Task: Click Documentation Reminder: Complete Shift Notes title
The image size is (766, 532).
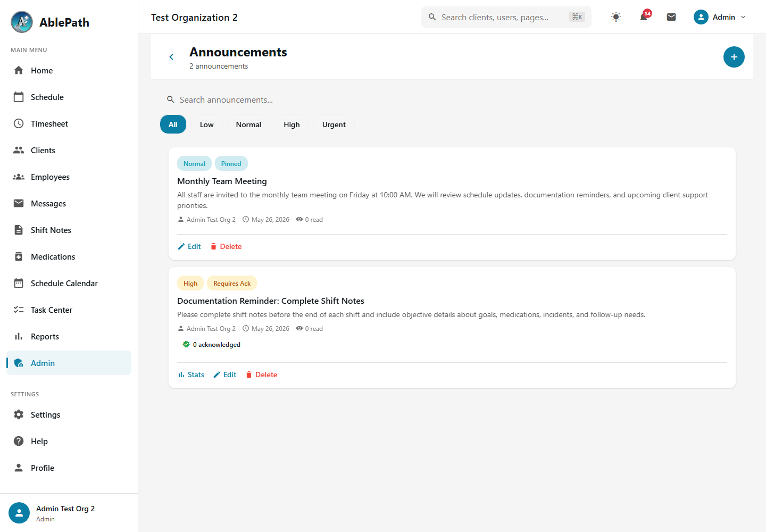Action: (x=271, y=301)
